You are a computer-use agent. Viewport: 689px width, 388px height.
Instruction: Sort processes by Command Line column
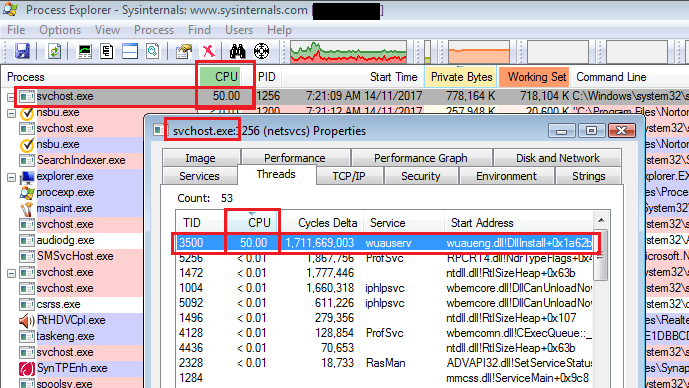coord(629,77)
